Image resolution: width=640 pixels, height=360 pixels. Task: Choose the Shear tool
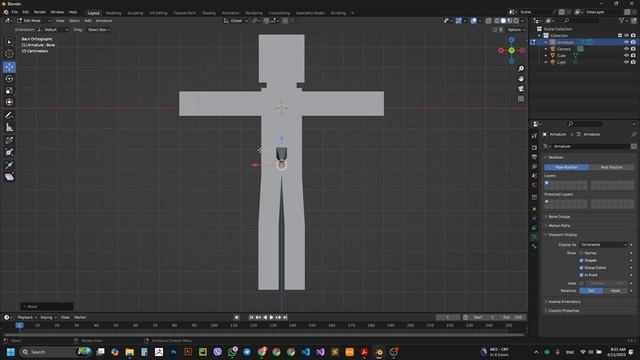(x=9, y=177)
